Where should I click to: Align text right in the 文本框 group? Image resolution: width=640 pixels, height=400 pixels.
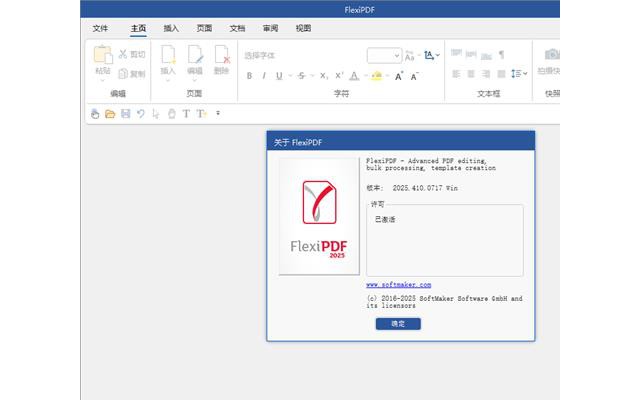[x=486, y=74]
